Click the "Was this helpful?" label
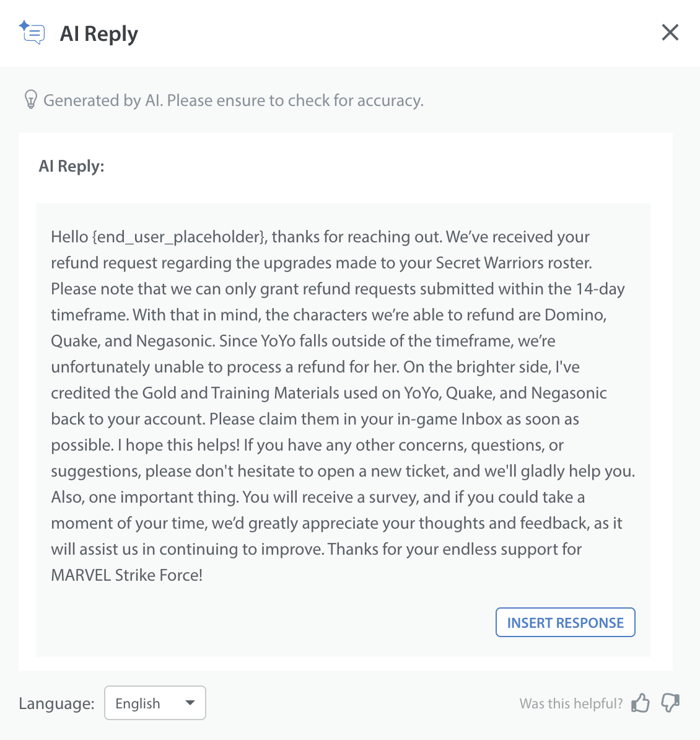The width and height of the screenshot is (700, 740). [571, 703]
